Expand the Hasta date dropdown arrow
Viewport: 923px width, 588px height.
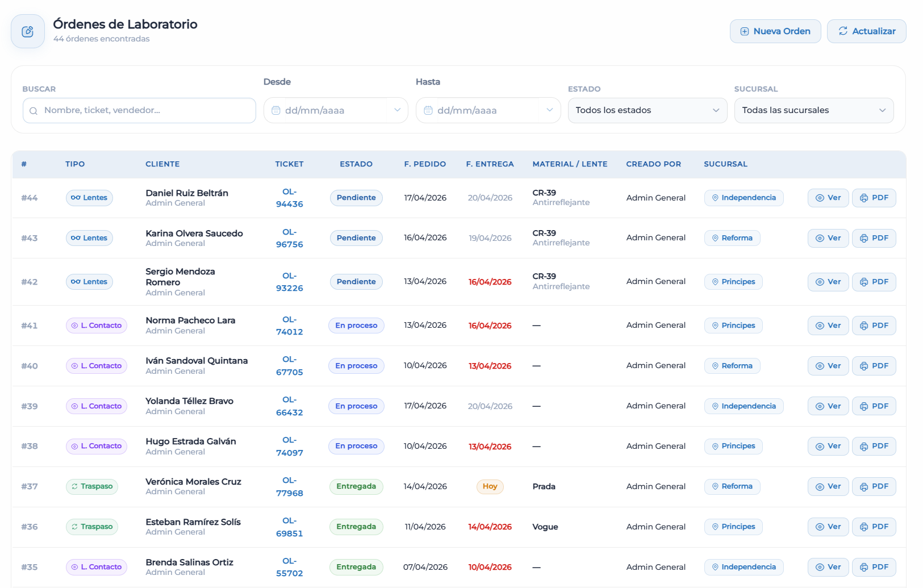(549, 110)
